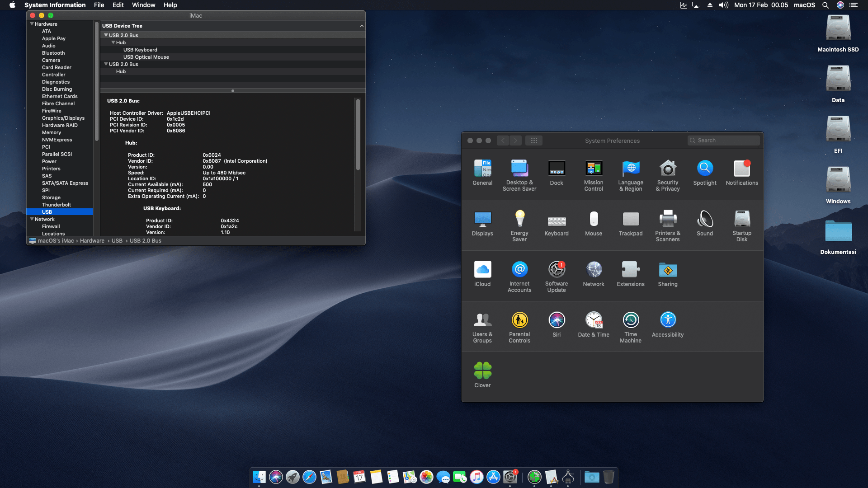
Task: Select USB Keyboard in device tree
Action: tap(140, 50)
